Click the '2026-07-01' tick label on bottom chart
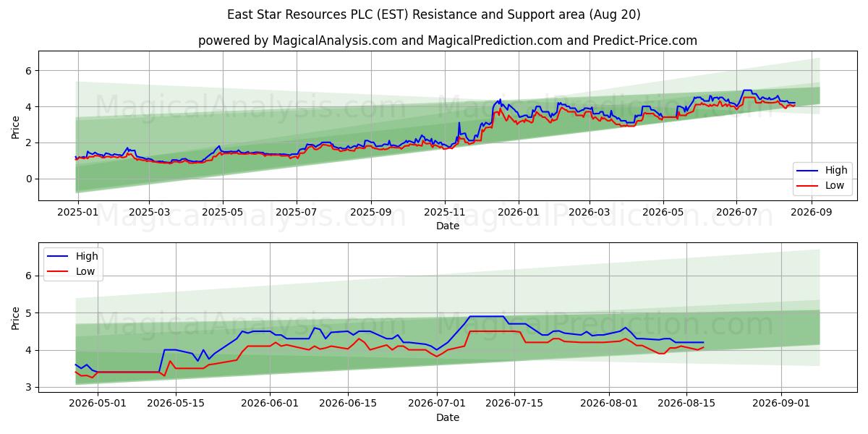 pyautogui.click(x=438, y=404)
